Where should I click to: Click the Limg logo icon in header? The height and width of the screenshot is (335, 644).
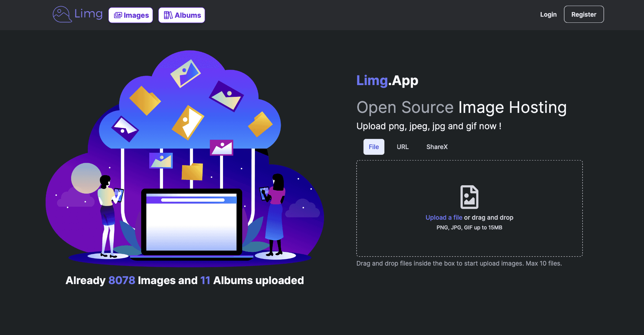(x=62, y=14)
